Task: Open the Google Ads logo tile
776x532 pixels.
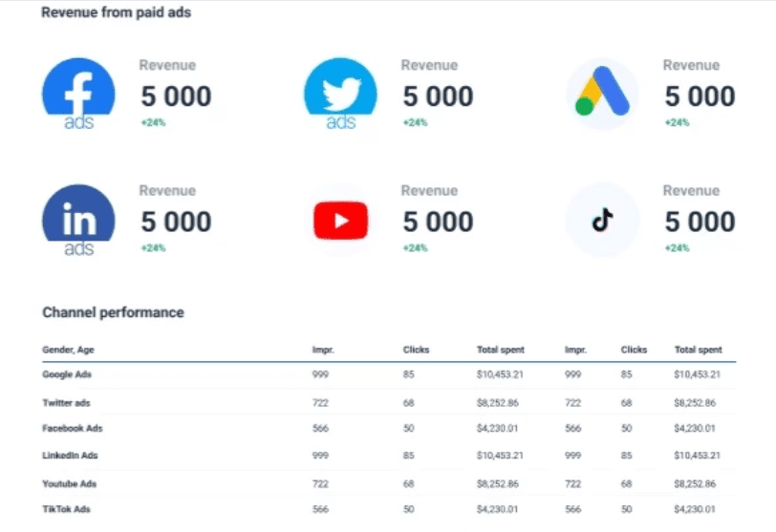Action: coord(601,94)
